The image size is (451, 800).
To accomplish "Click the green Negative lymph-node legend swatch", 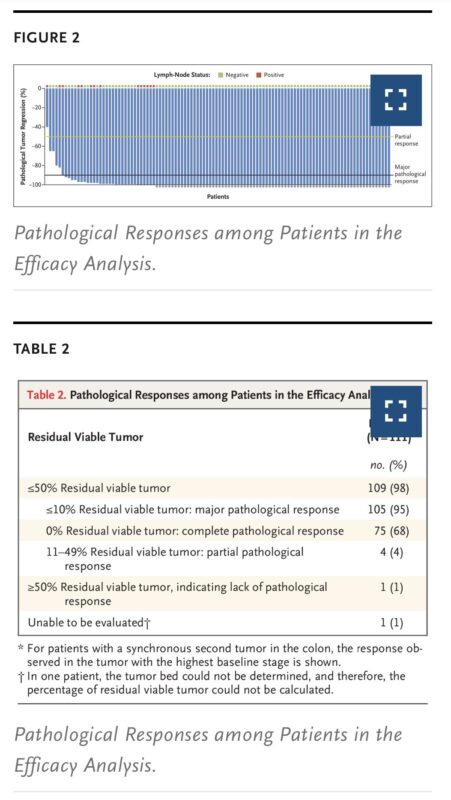I will click(220, 75).
